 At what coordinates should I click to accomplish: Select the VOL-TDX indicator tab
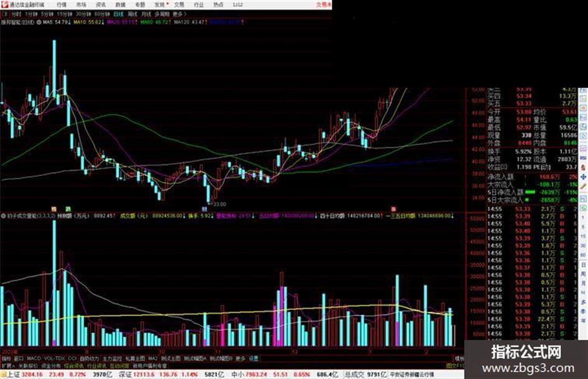(x=54, y=358)
